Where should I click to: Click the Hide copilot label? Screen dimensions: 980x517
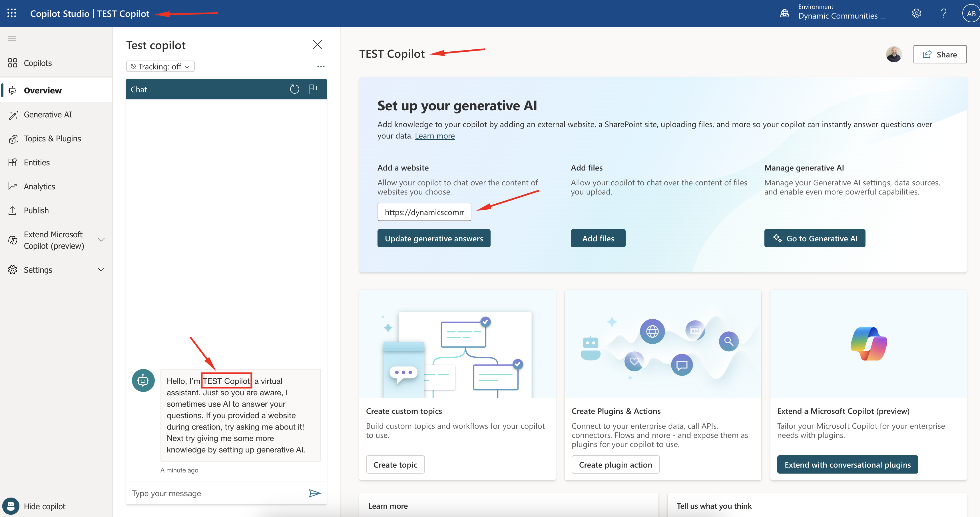coord(45,506)
